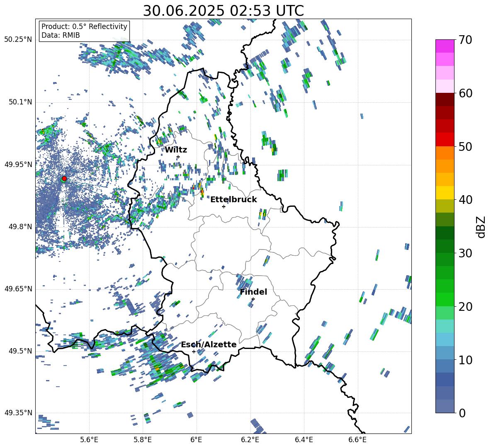Click the 5.6°E longitude label
The width and height of the screenshot is (491, 448).
click(x=89, y=440)
